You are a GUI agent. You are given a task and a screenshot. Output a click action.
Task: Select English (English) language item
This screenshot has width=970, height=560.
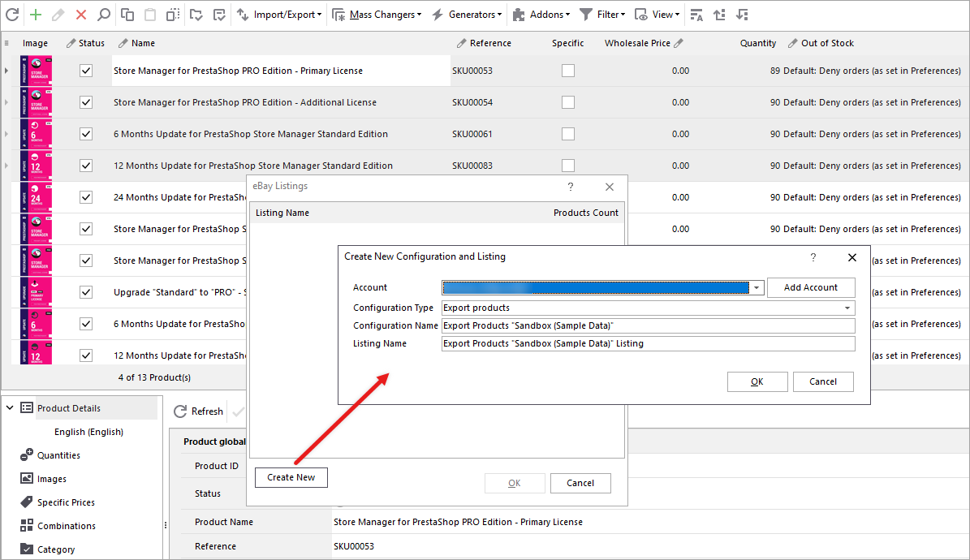coord(88,432)
